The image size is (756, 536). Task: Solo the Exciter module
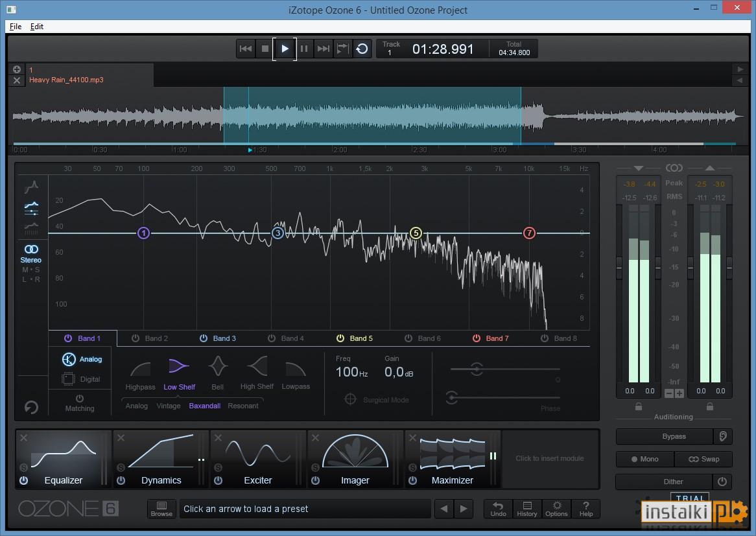coord(219,467)
